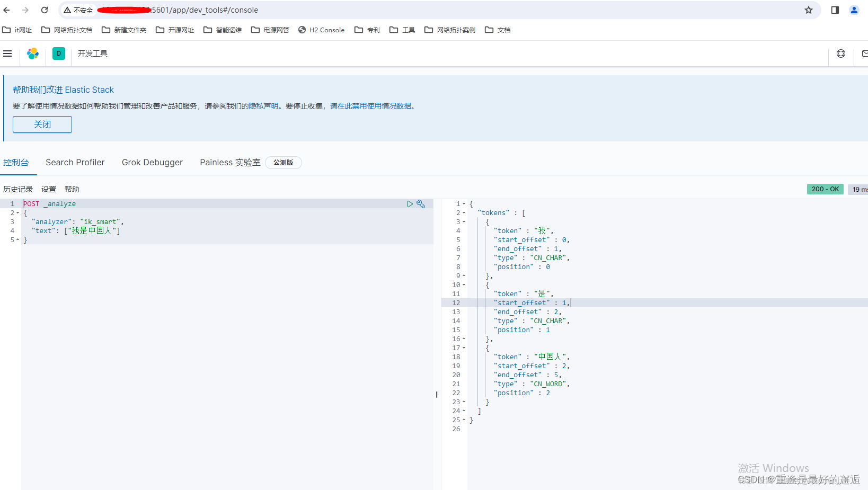Open the Grok Debugger tab
868x490 pixels.
[152, 162]
